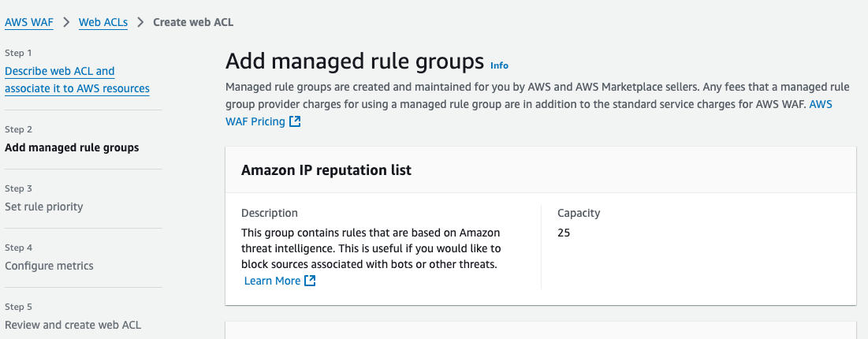Viewport: 868px width, 339px height.
Task: Open Learn More link in description
Action: [272, 281]
